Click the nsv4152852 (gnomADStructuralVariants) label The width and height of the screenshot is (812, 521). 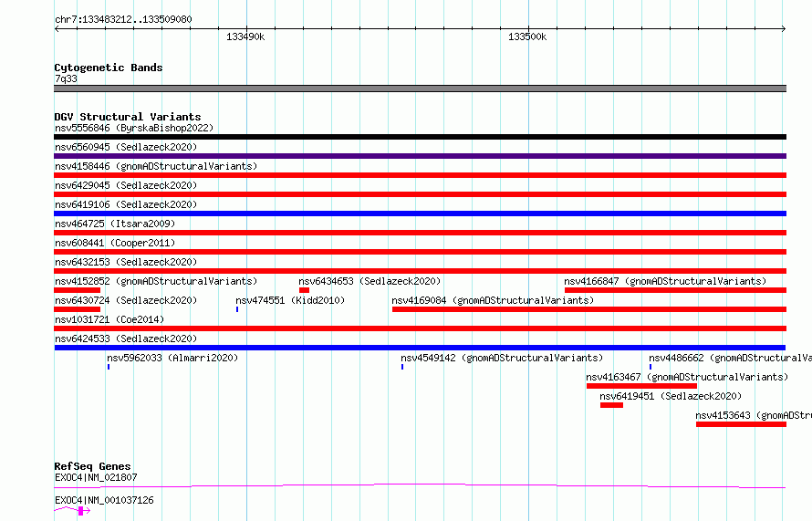[156, 281]
